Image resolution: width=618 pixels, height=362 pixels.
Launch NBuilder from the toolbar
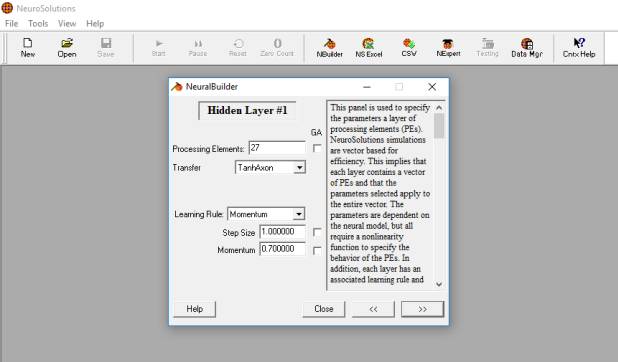329,48
